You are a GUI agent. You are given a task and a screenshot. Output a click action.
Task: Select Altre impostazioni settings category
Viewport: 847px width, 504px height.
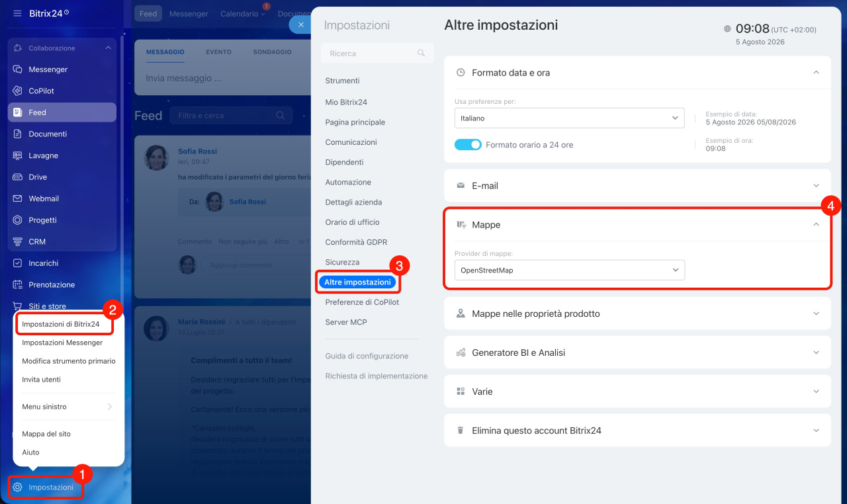click(x=357, y=282)
